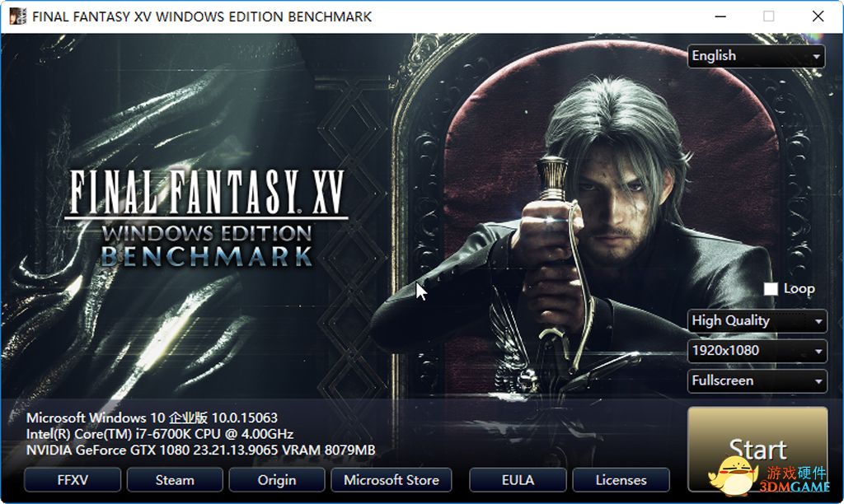Open the Steam store link button
The image size is (844, 504).
175,480
